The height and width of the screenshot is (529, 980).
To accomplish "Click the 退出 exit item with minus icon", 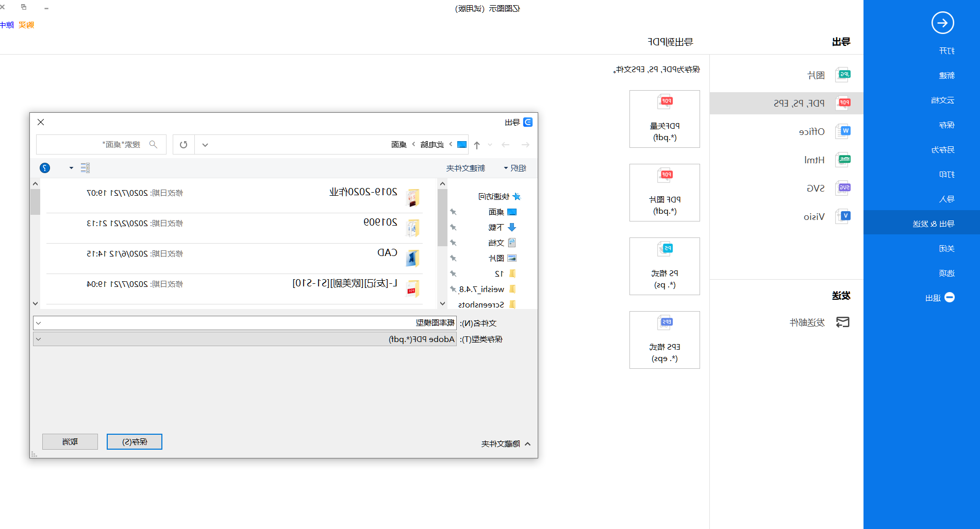I will coord(940,298).
